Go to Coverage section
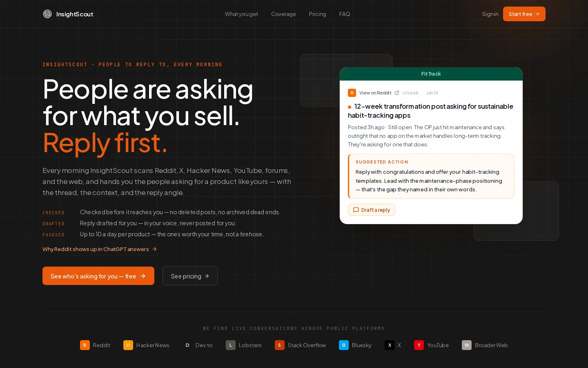The image size is (588, 368). 283,14
